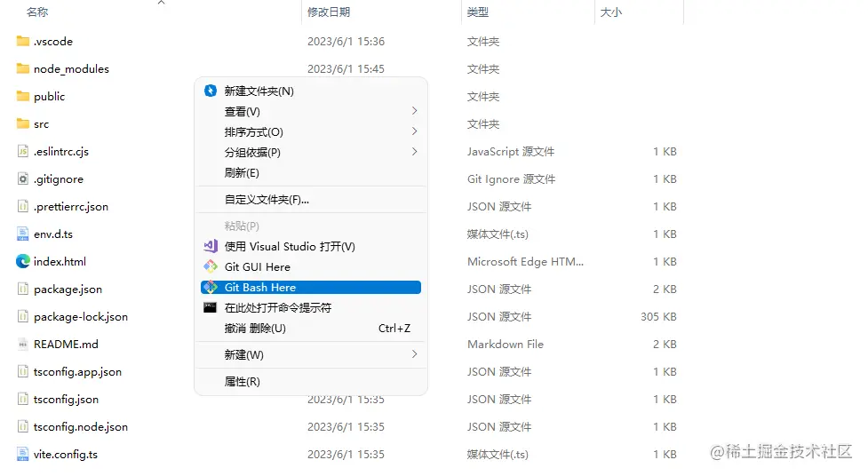Launch Git Bash Here from context menu
Viewport: 868px width, 476px height.
pos(311,287)
